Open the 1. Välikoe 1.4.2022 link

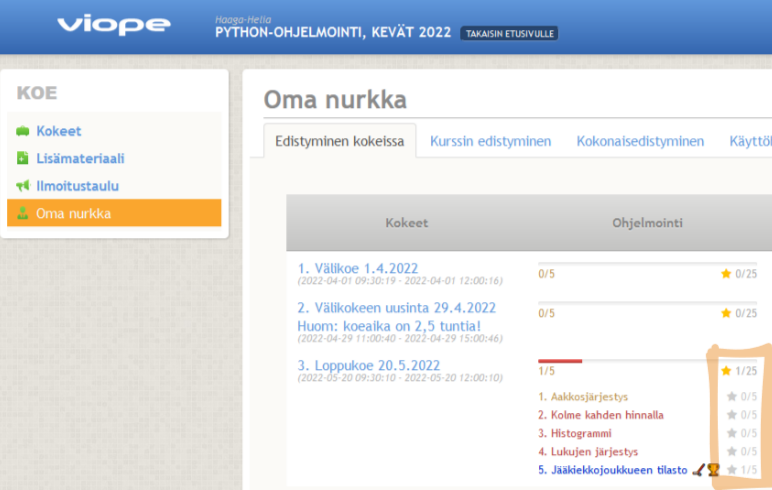point(358,268)
